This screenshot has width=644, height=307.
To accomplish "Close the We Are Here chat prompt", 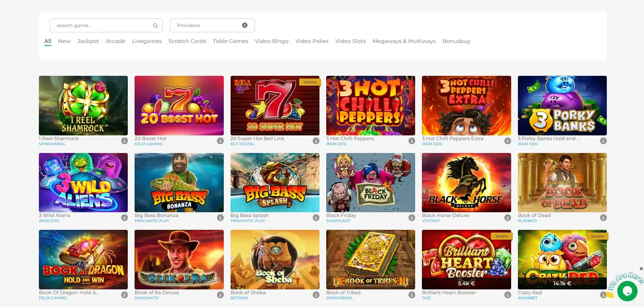I will [x=641, y=269].
